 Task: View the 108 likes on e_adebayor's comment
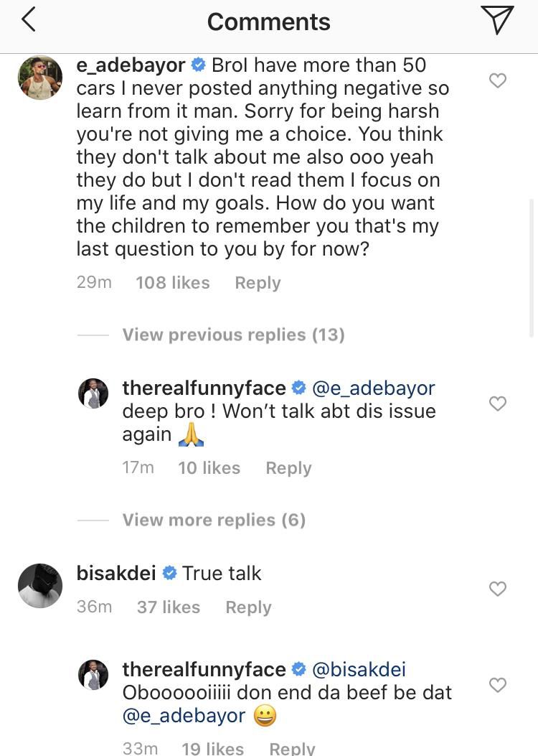(x=173, y=283)
